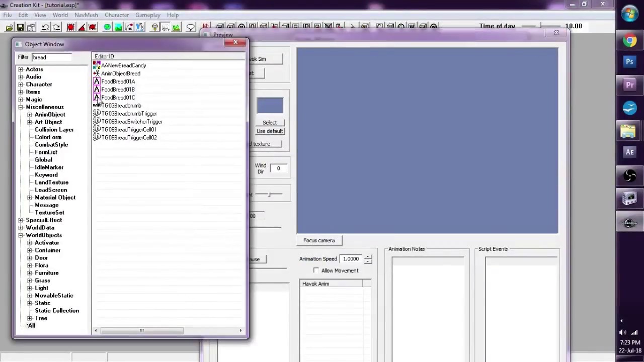
Task: Expand the Audio category in the tree
Action: [21, 77]
